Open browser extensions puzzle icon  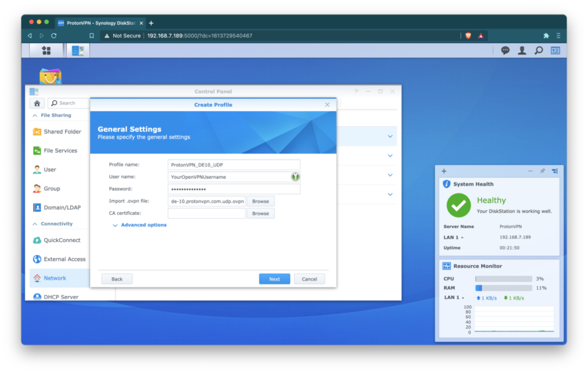click(546, 36)
